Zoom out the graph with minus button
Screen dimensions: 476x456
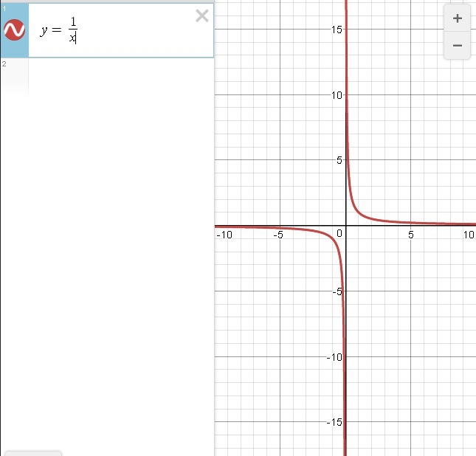(x=457, y=46)
